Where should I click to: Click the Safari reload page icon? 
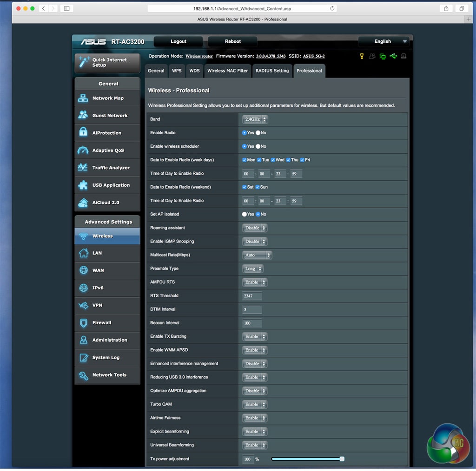pos(332,8)
